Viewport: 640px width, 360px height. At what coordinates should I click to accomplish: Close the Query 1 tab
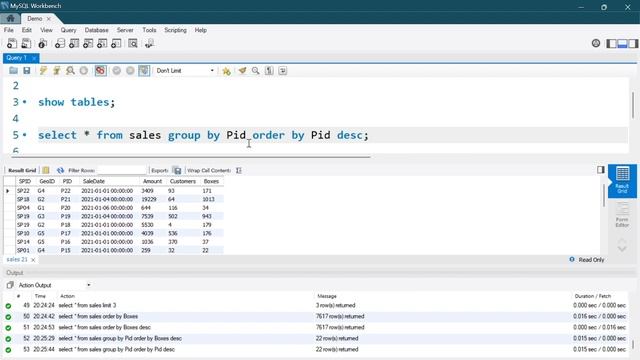coord(34,58)
